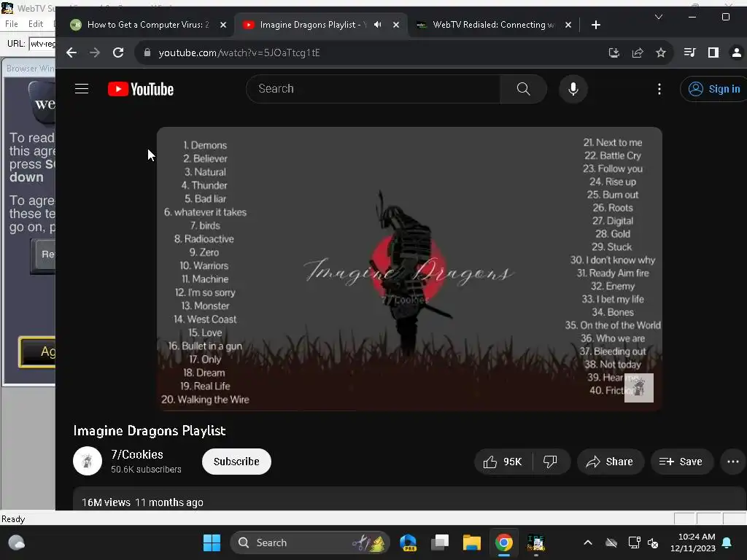Open the File menu in WebTV window
The width and height of the screenshot is (747, 560).
12,24
